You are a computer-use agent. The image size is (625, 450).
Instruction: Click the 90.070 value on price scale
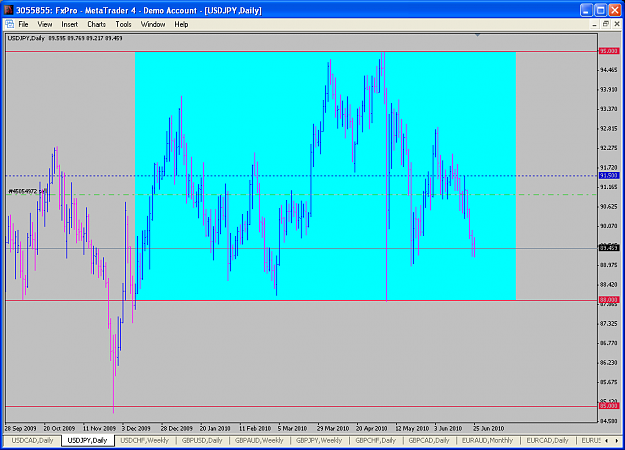(x=609, y=226)
